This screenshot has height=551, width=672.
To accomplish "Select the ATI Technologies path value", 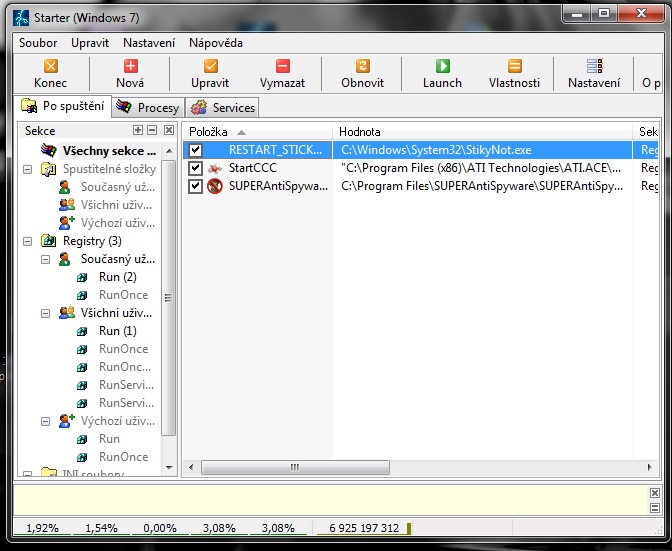I will click(x=482, y=168).
